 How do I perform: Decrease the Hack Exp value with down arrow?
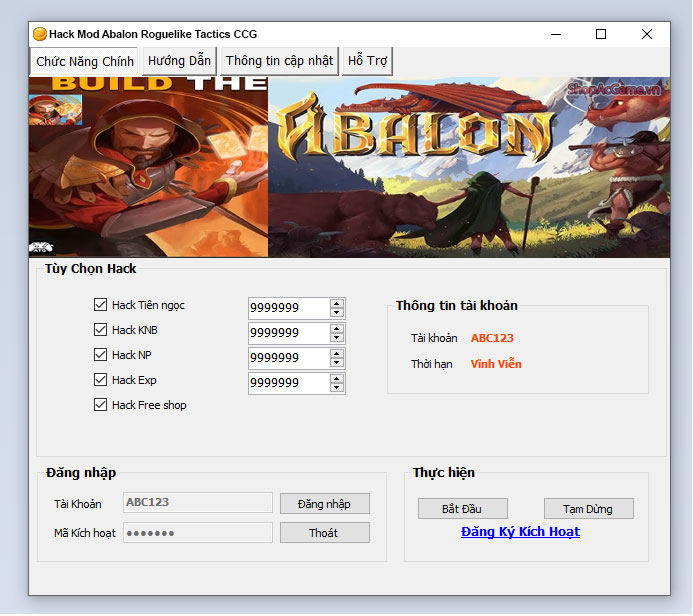pos(337,388)
